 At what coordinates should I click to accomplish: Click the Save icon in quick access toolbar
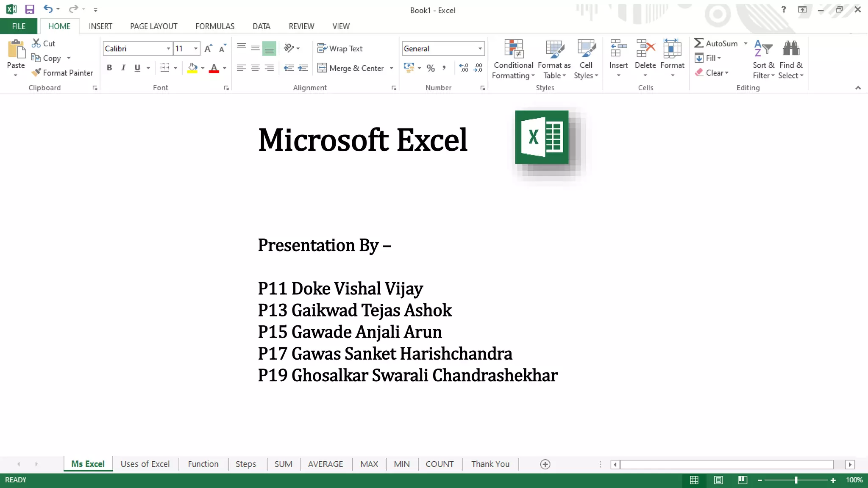pos(29,9)
